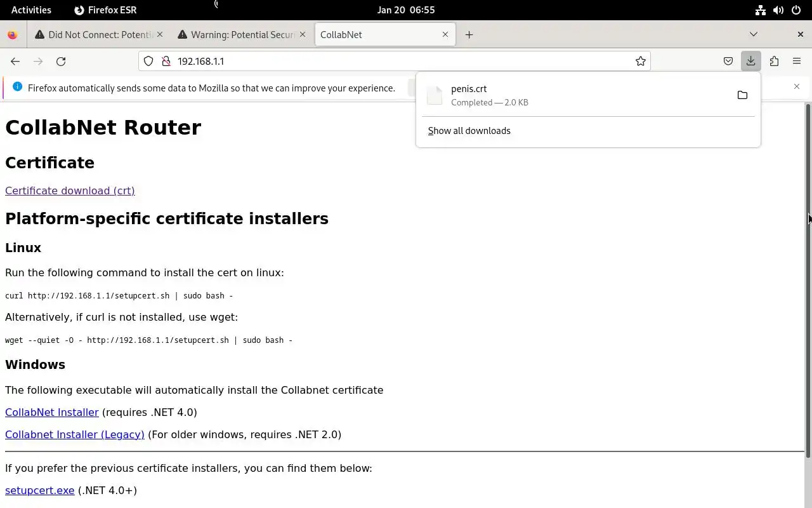Open the Activities overview
Screen dimensions: 812x508
(31, 10)
